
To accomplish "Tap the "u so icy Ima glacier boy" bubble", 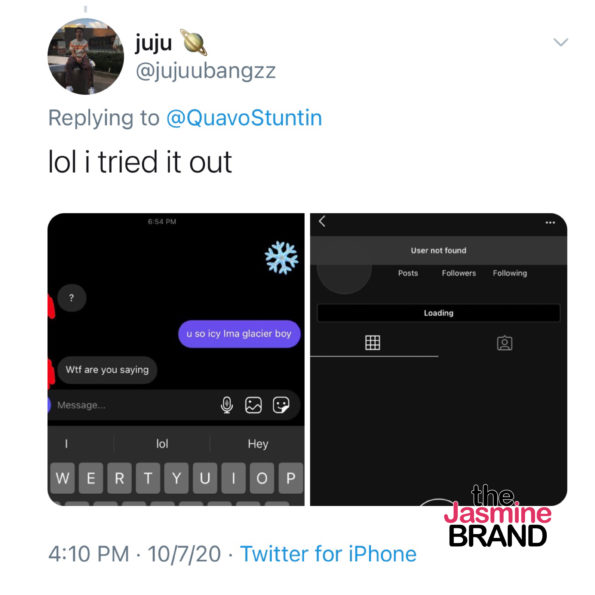I will point(239,334).
